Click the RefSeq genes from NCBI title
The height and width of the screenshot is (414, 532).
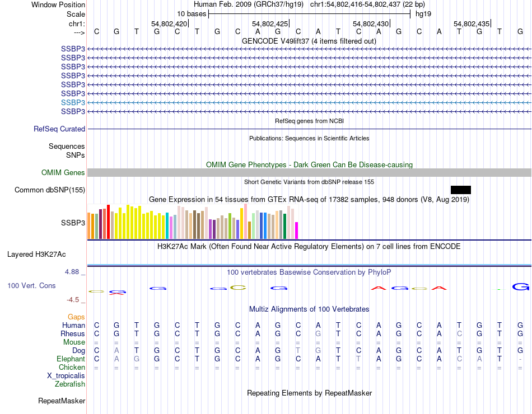click(309, 121)
